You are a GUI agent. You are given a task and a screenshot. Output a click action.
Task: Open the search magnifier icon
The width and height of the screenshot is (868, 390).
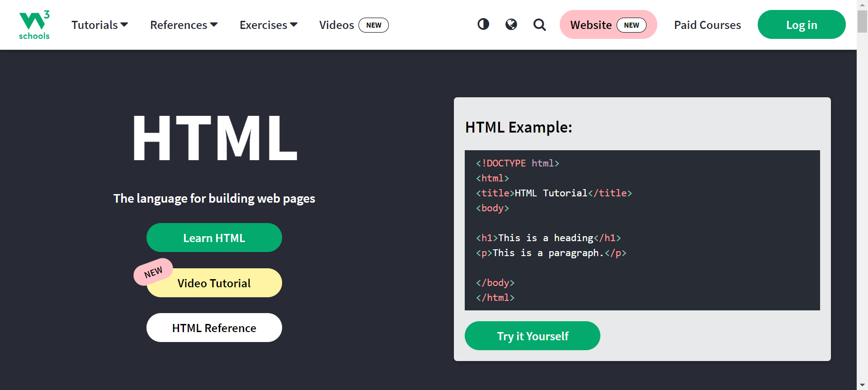[x=539, y=24]
